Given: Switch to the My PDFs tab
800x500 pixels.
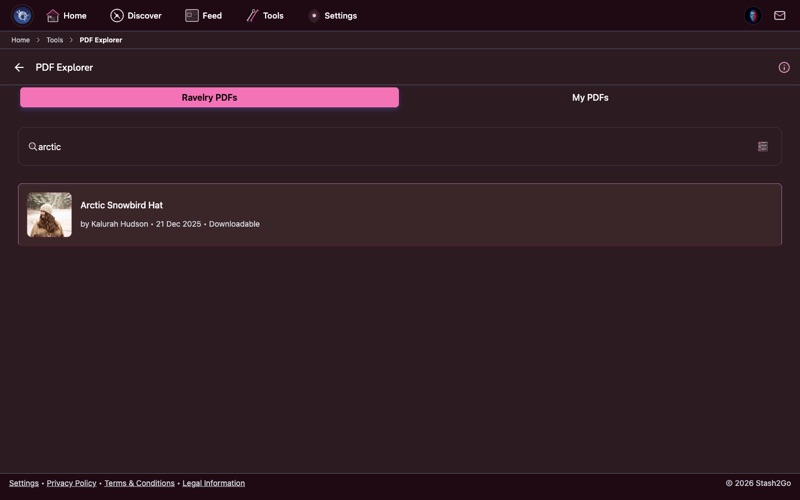Looking at the screenshot, I should tap(590, 98).
